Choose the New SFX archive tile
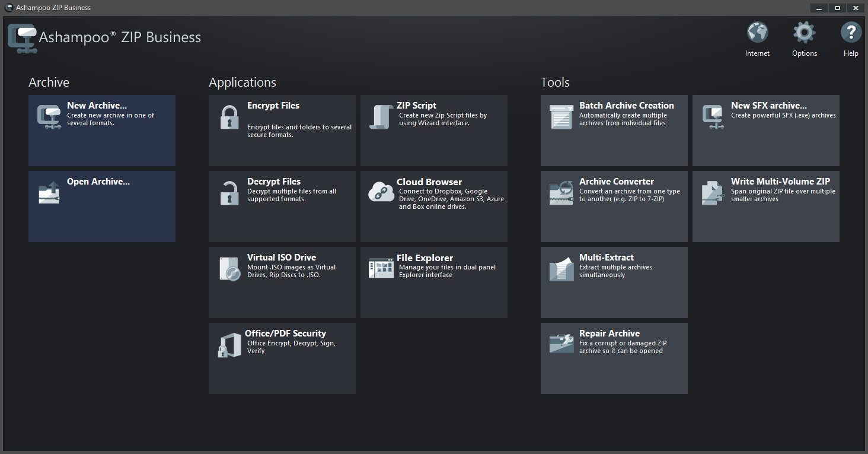Viewport: 868px width, 454px height. 766,131
